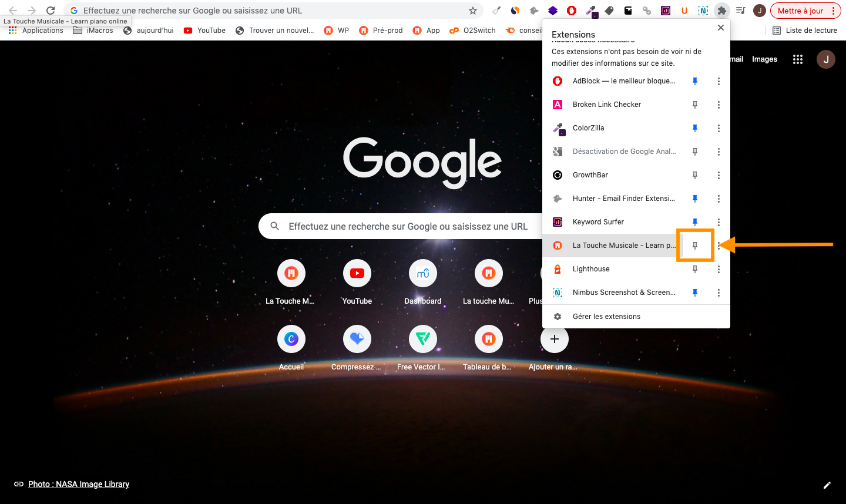This screenshot has width=846, height=504.
Task: Open more options for Lighthouse
Action: point(719,269)
